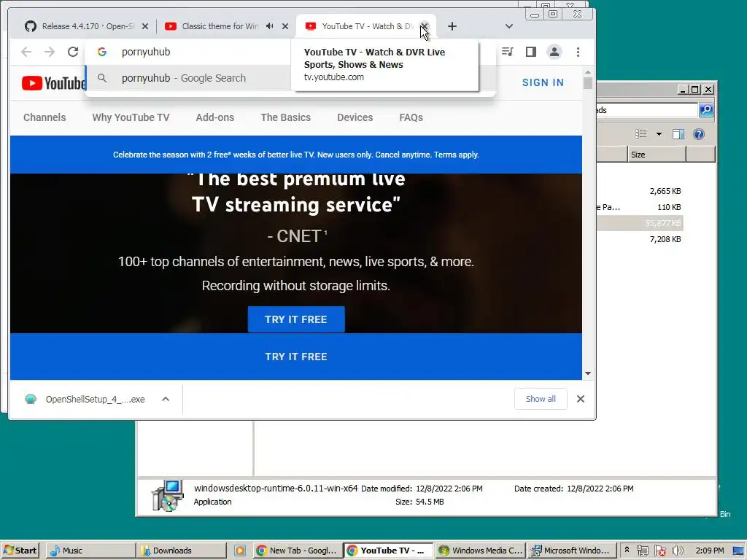Open Action Center flag tray icon

pos(659,551)
